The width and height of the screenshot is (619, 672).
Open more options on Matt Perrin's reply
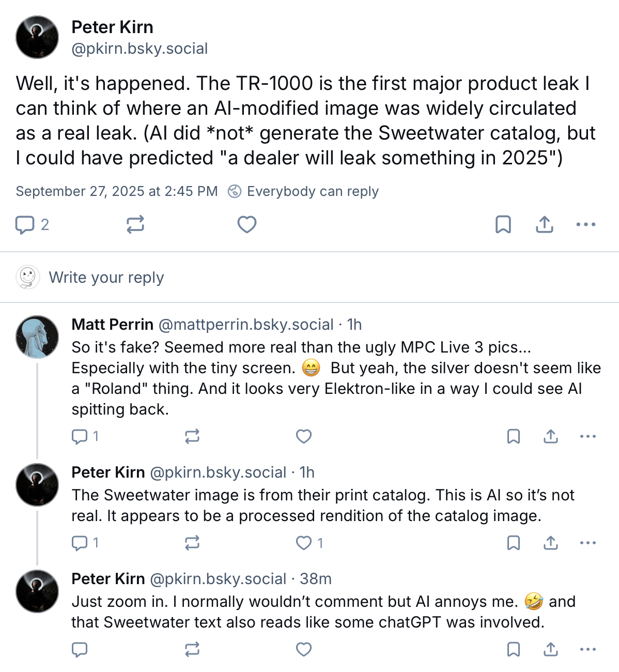coord(588,436)
